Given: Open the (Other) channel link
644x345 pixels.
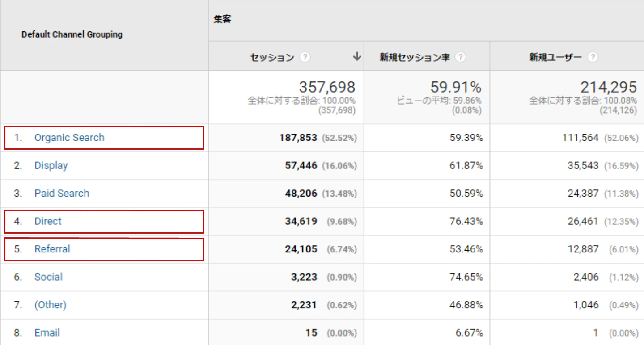Looking at the screenshot, I should click(51, 305).
